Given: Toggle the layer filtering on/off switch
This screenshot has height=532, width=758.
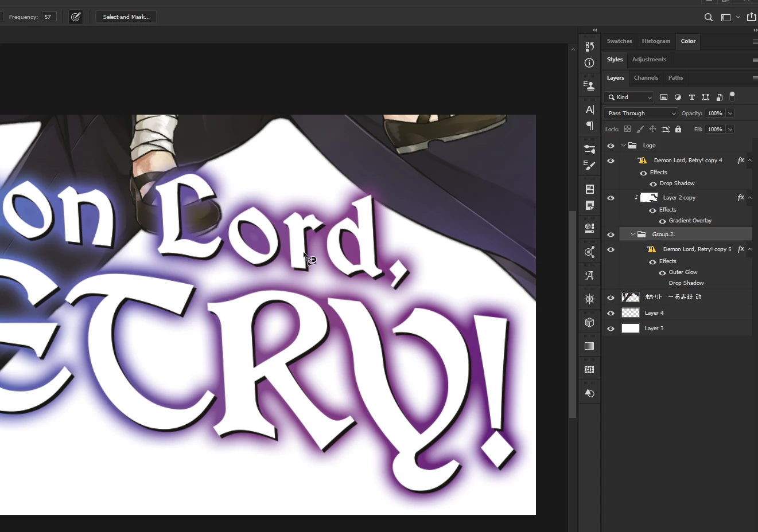Looking at the screenshot, I should tap(732, 96).
